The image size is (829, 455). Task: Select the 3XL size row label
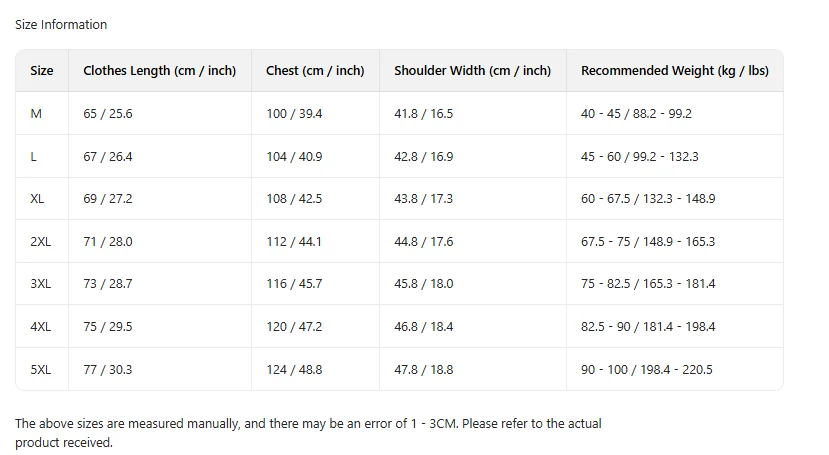pos(40,284)
